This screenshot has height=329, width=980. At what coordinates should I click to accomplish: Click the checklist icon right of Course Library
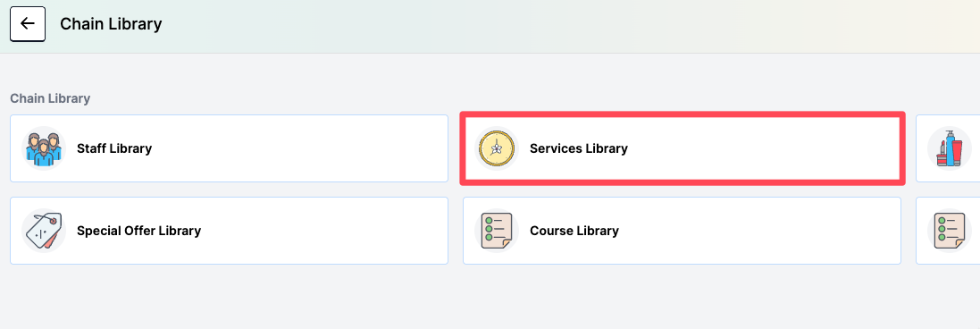[x=950, y=231]
